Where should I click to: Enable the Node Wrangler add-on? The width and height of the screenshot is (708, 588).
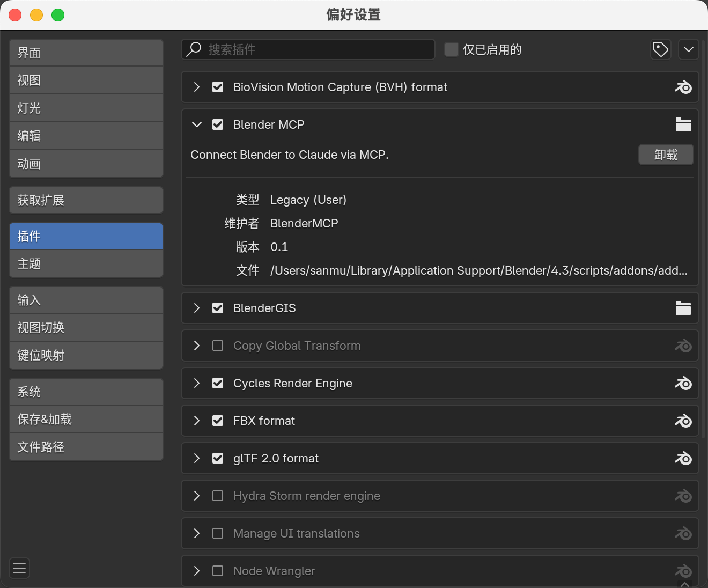(218, 571)
